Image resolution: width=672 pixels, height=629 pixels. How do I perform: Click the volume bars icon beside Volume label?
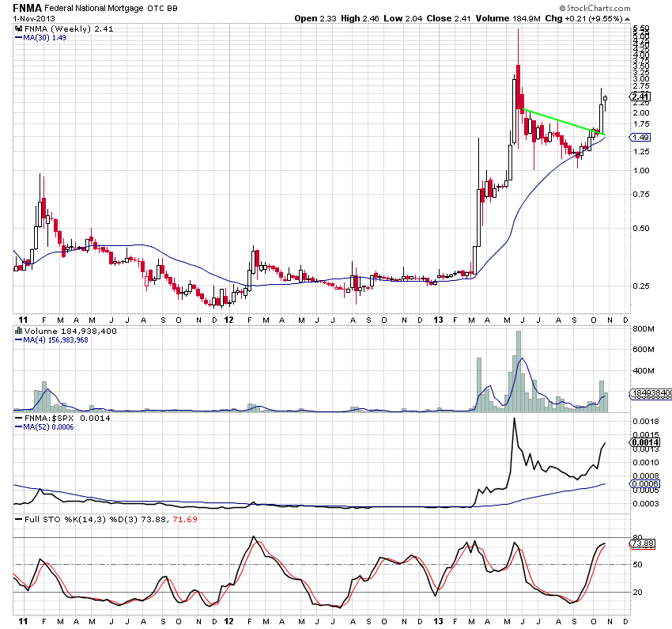[18, 331]
